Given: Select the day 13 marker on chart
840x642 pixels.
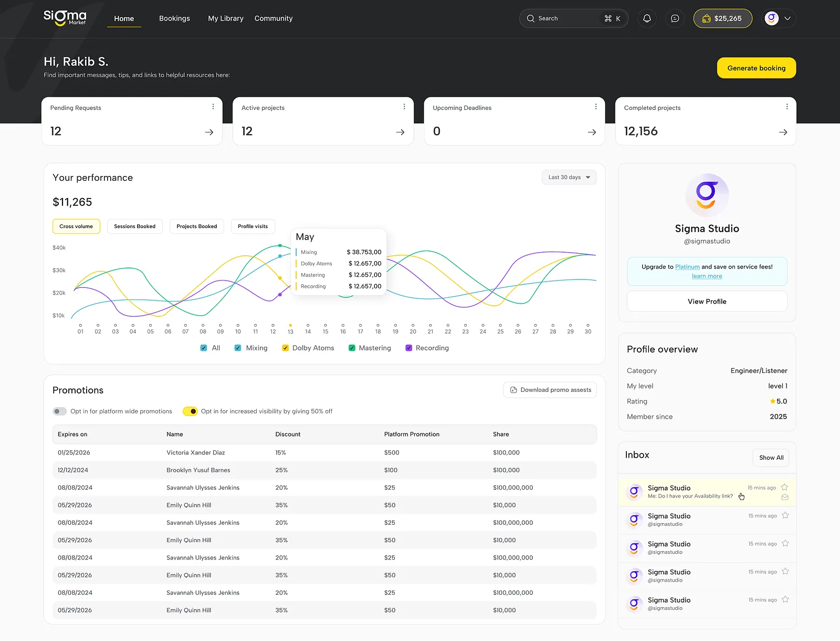Looking at the screenshot, I should pyautogui.click(x=290, y=326).
